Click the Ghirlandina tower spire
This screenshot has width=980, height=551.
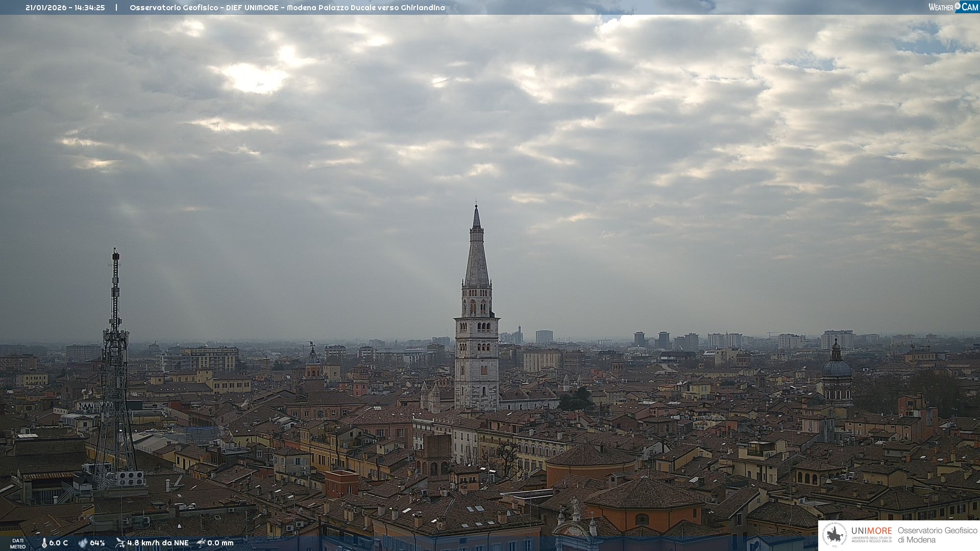477,250
